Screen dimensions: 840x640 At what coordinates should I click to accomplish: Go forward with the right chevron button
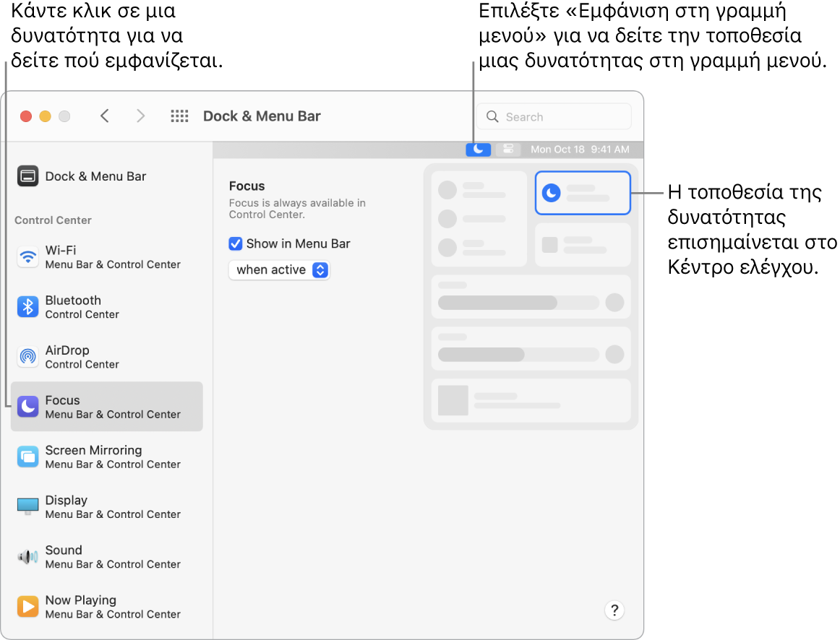click(x=141, y=116)
